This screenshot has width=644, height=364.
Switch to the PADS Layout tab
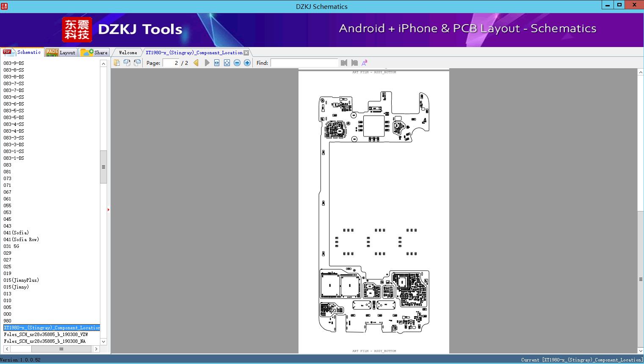tap(61, 52)
